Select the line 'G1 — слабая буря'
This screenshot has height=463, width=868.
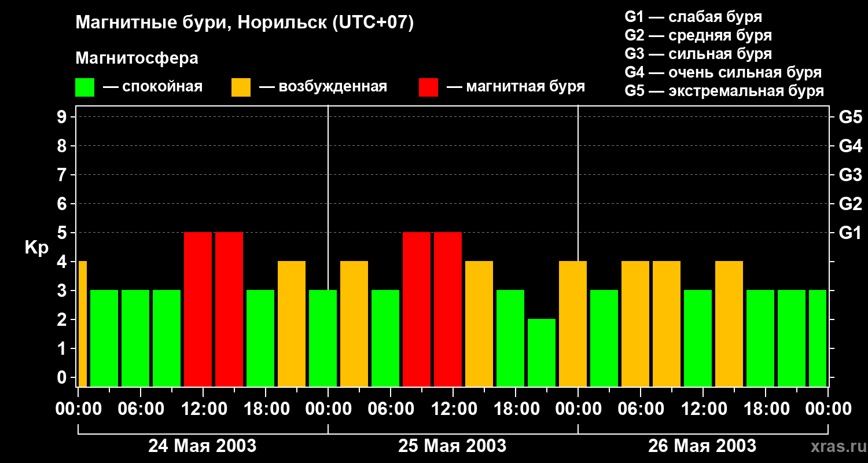(693, 17)
